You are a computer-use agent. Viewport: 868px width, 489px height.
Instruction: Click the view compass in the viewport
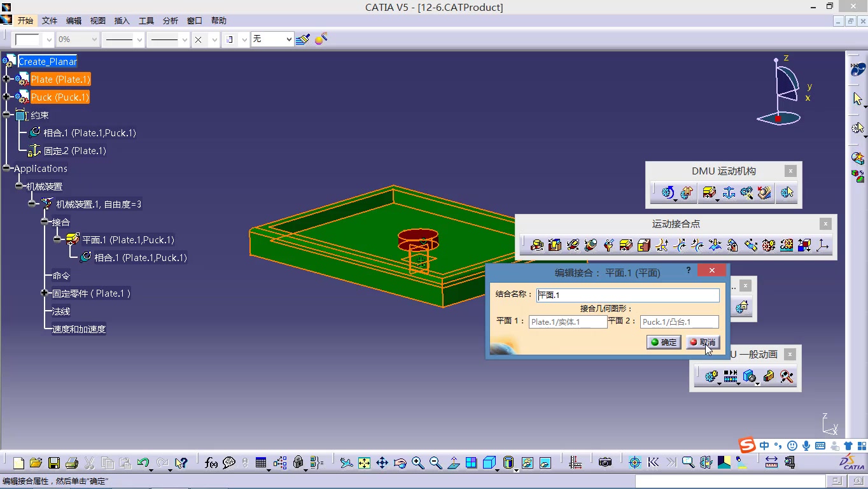(x=783, y=90)
